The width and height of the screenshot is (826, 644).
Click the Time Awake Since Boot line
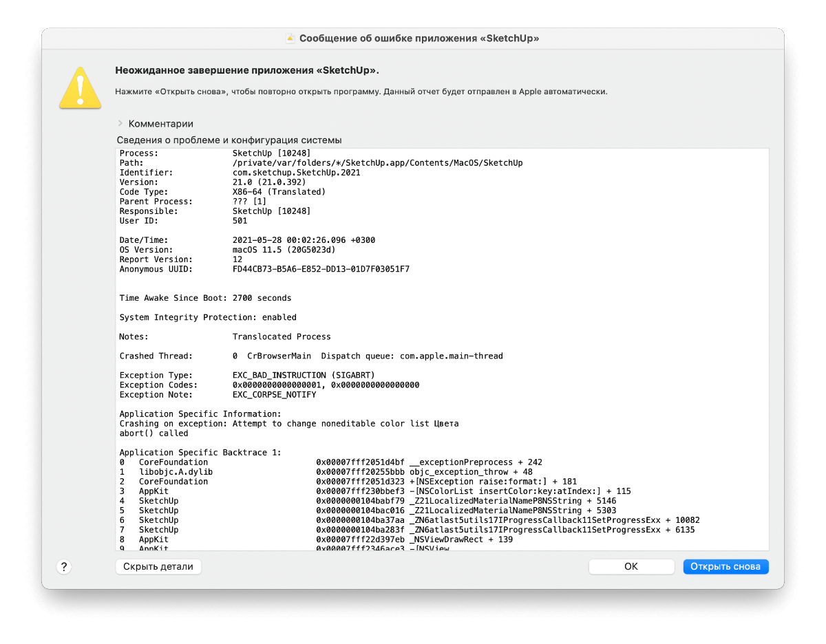[205, 298]
